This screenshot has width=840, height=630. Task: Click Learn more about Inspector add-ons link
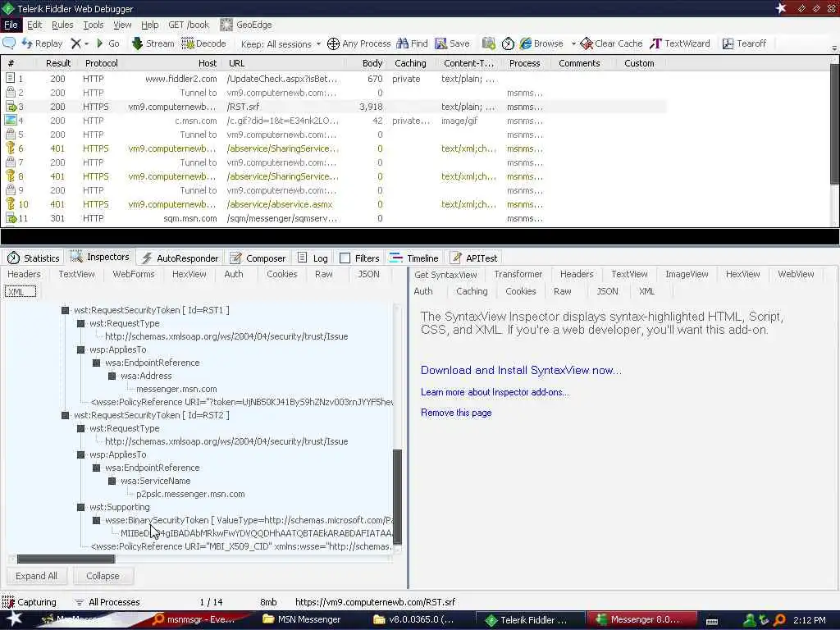pyautogui.click(x=495, y=392)
